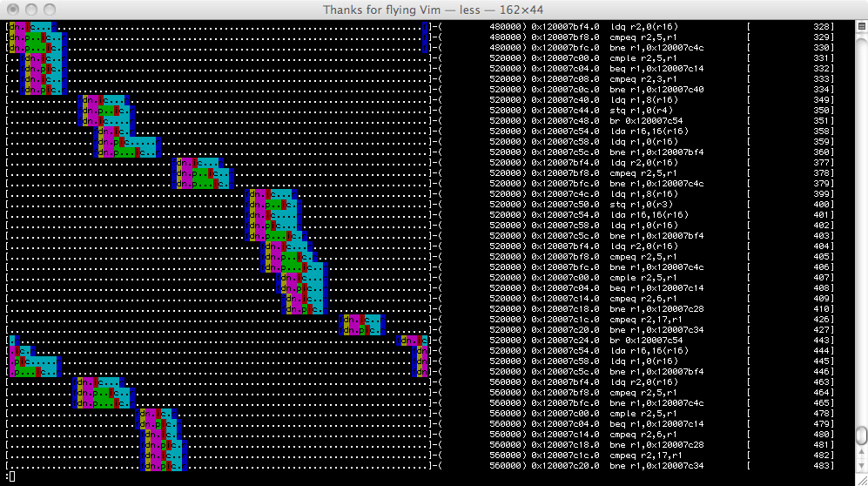
Task: Select sequence number 328 in first row
Action: click(x=821, y=27)
